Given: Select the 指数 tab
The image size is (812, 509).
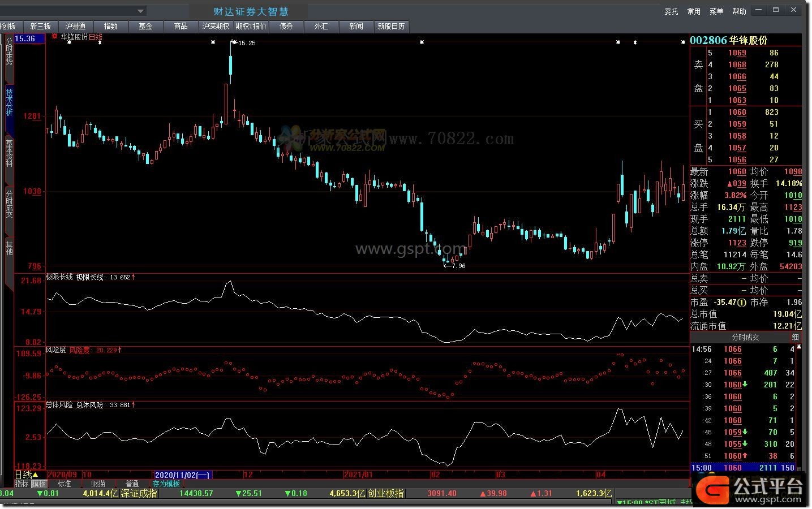Looking at the screenshot, I should pyautogui.click(x=110, y=26).
